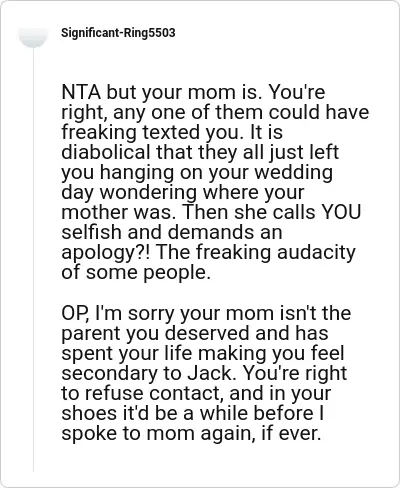Click the line ending "if ever."
This screenshot has width=400, height=488.
(191, 434)
